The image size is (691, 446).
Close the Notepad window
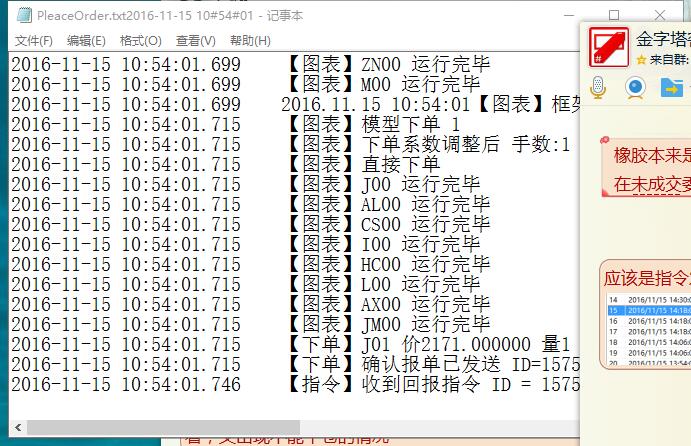659,15
